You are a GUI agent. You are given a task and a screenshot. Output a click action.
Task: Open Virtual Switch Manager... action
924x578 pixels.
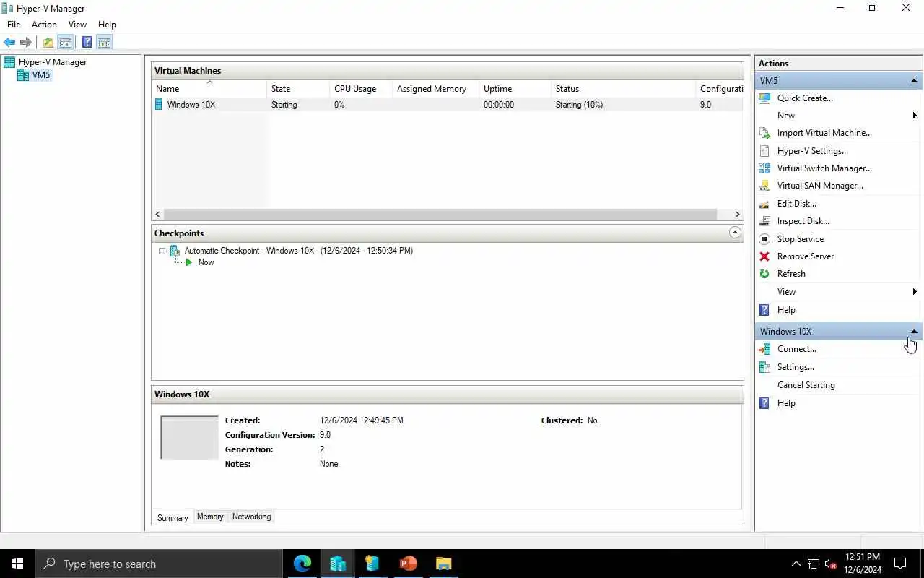[824, 168]
